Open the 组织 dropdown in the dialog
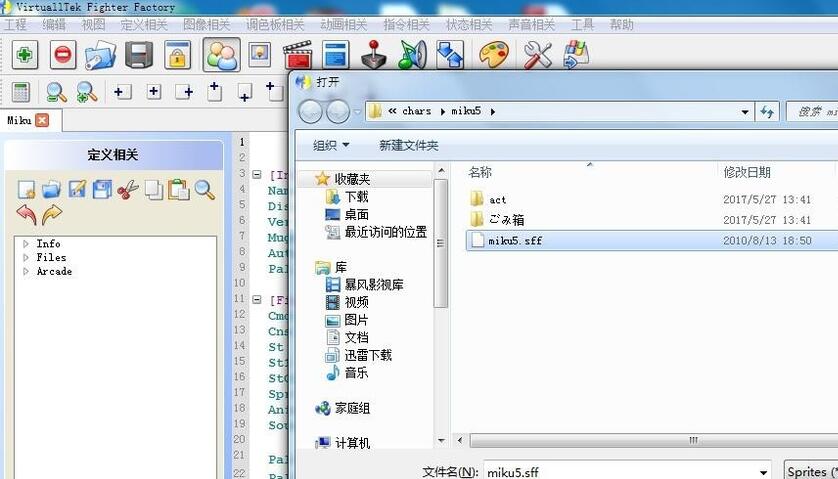The width and height of the screenshot is (838, 479). pyautogui.click(x=331, y=145)
